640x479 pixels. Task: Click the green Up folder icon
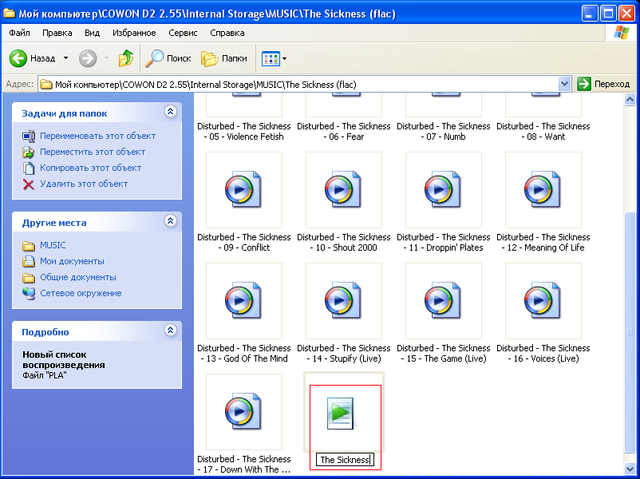pyautogui.click(x=126, y=58)
